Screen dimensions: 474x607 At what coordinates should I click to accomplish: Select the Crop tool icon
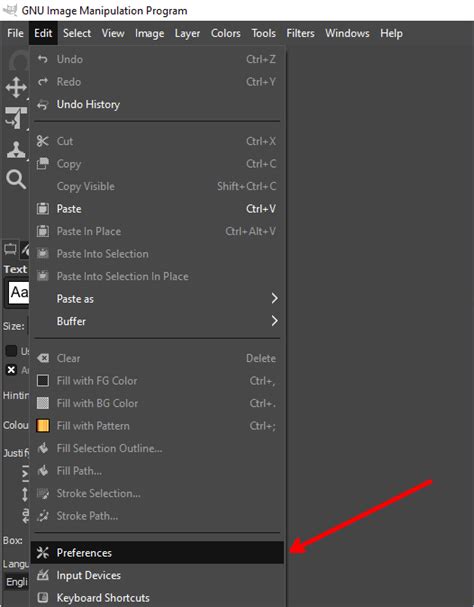[16, 118]
